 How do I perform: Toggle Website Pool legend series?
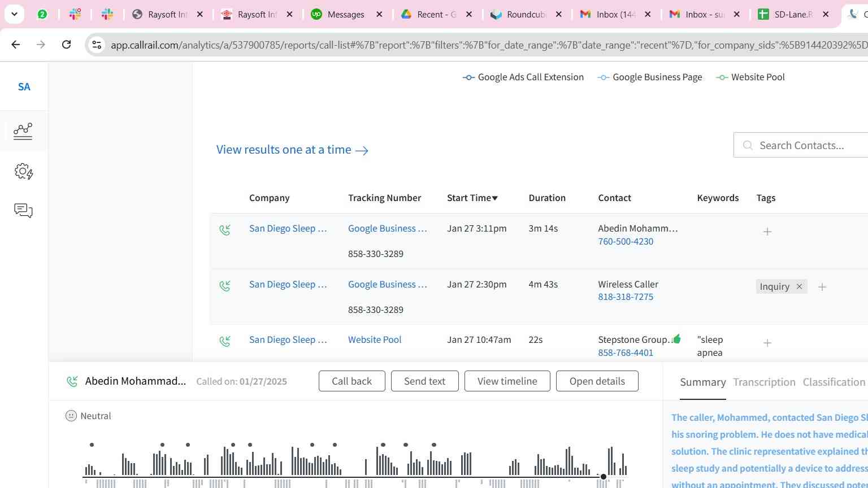pyautogui.click(x=750, y=77)
